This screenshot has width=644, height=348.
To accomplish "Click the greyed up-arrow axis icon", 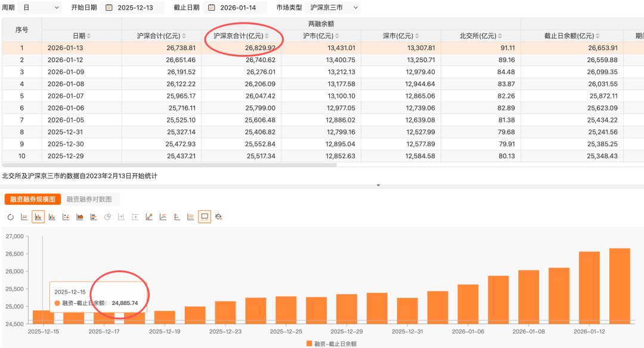I will (x=135, y=217).
